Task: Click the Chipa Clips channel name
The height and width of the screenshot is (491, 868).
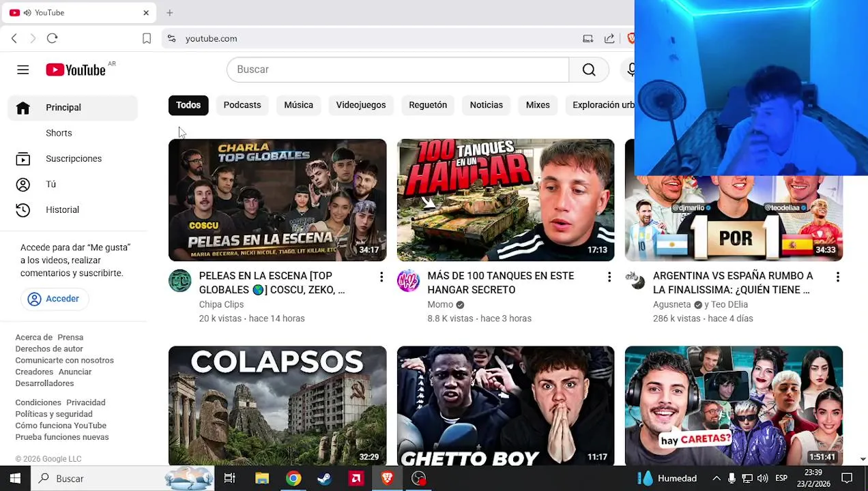Action: click(221, 305)
